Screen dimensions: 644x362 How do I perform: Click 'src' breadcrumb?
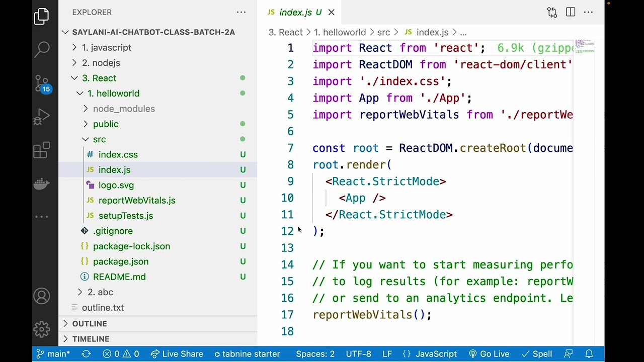pos(383,32)
